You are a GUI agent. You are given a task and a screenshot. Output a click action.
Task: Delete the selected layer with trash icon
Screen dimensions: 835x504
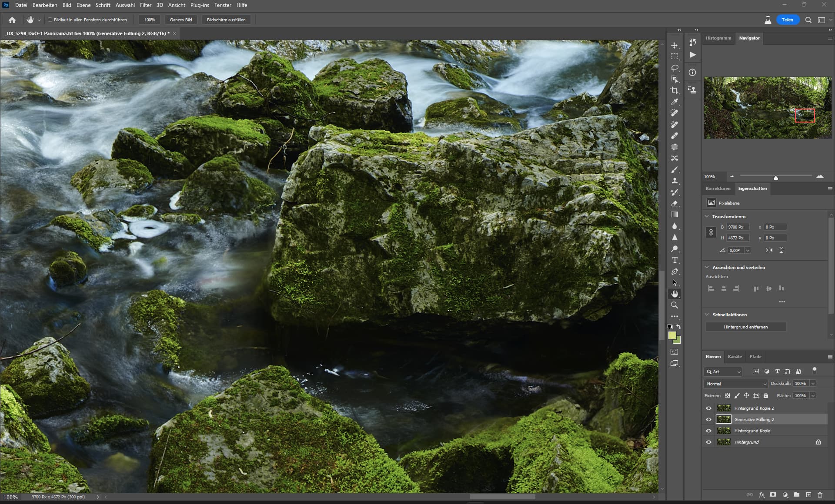click(x=820, y=495)
